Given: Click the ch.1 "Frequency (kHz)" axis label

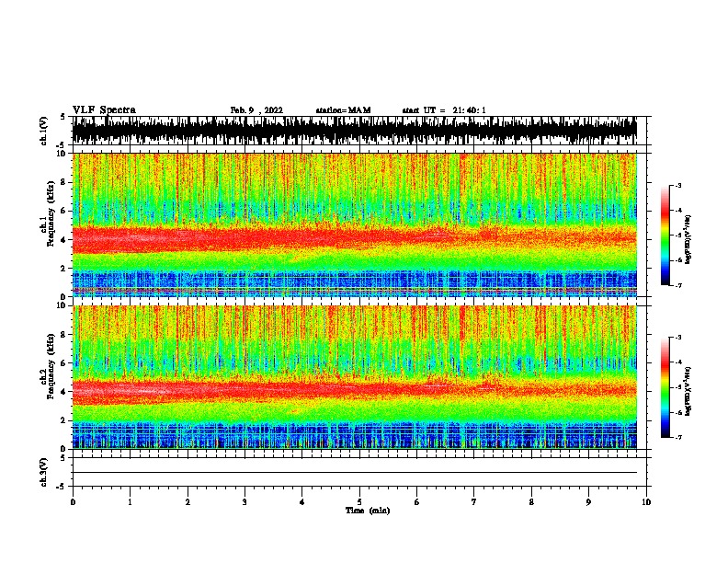Looking at the screenshot, I should tap(51, 214).
